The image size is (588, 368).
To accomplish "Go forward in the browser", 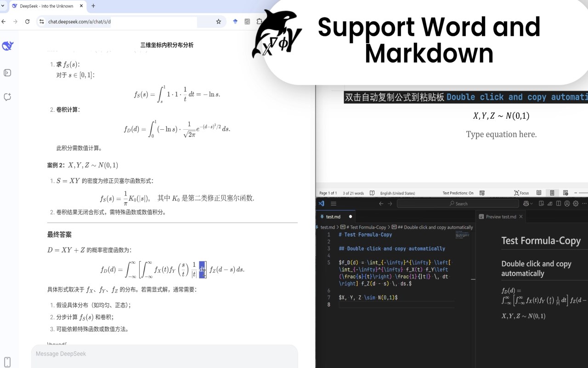I will (16, 22).
